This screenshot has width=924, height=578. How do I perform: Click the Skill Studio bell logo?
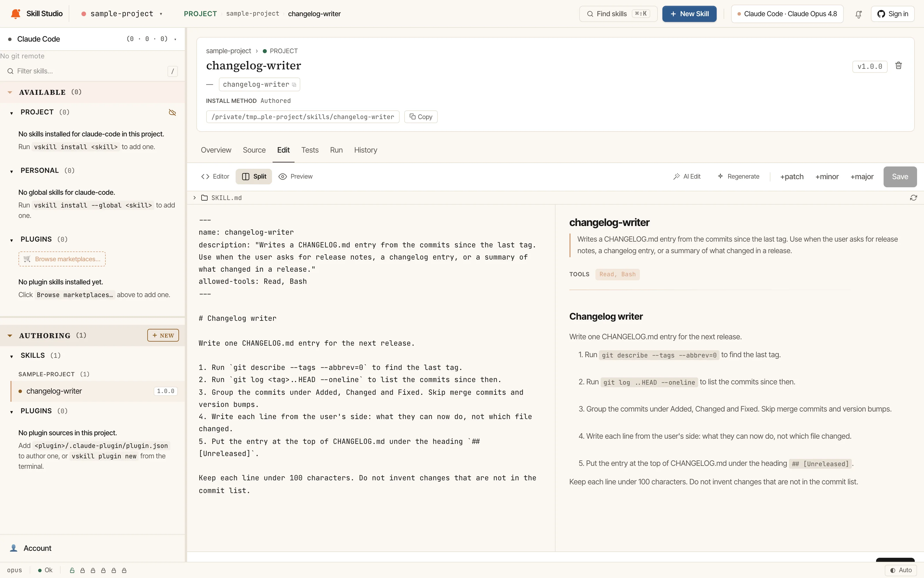[x=16, y=14]
